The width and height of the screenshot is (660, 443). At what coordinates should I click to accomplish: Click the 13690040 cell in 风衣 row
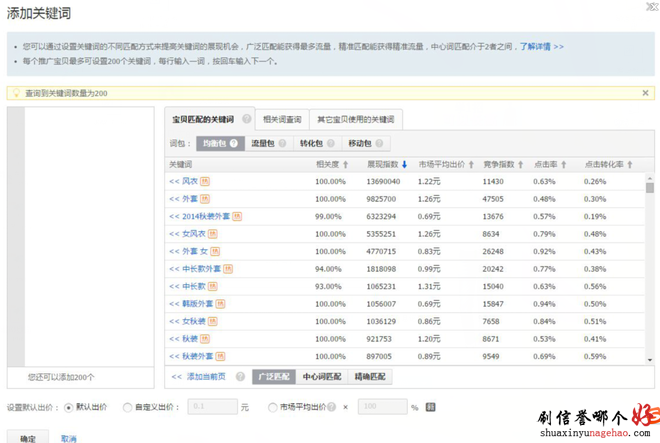tap(383, 181)
